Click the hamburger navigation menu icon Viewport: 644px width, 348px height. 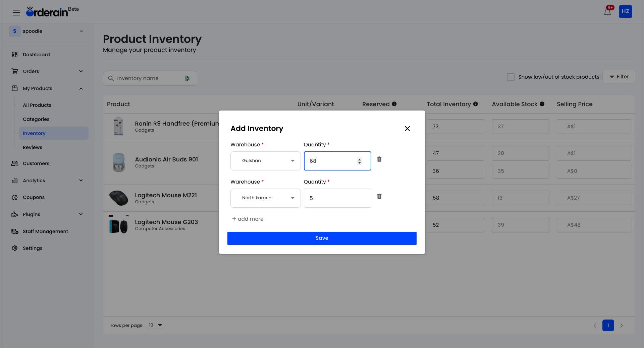coord(16,12)
